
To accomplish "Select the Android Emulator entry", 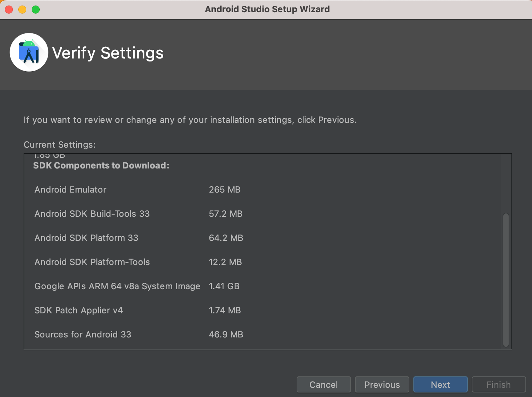I will (x=70, y=190).
